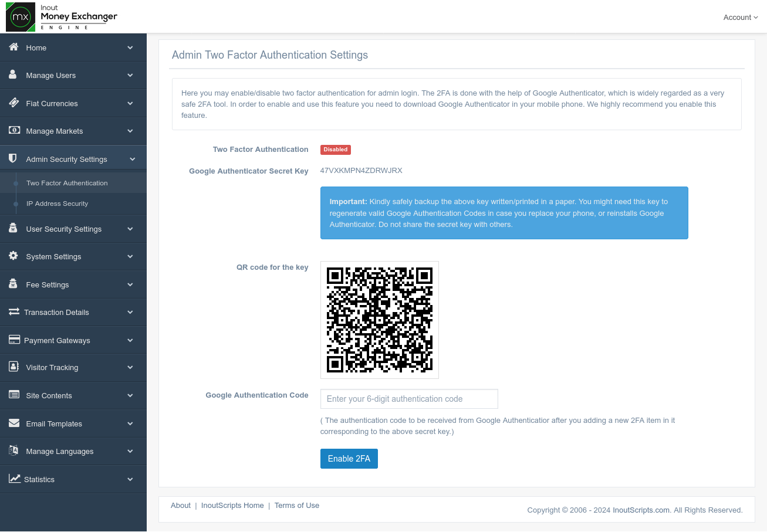Open the Manage Users person icon
The image size is (767, 532).
click(13, 75)
